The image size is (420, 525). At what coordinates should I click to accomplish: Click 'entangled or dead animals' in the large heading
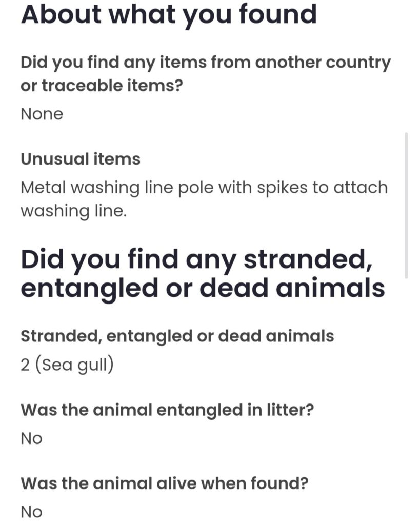(x=203, y=289)
